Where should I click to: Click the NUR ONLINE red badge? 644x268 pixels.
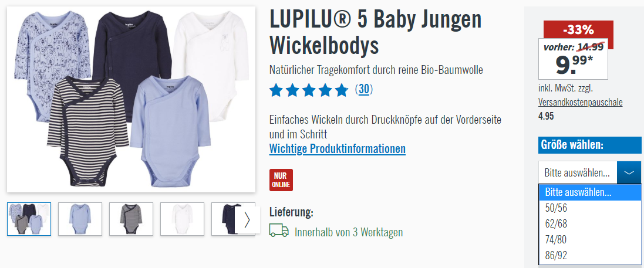pyautogui.click(x=281, y=180)
